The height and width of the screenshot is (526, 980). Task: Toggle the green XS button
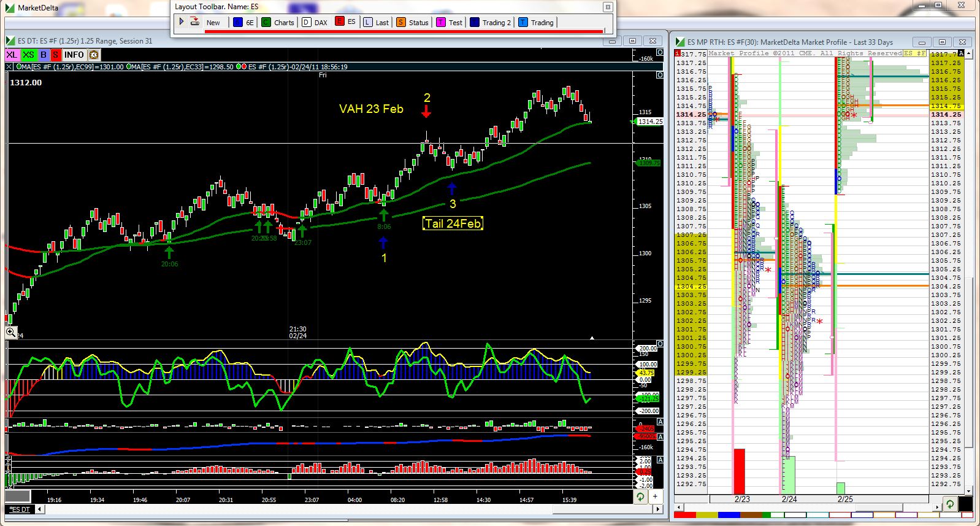tap(28, 55)
